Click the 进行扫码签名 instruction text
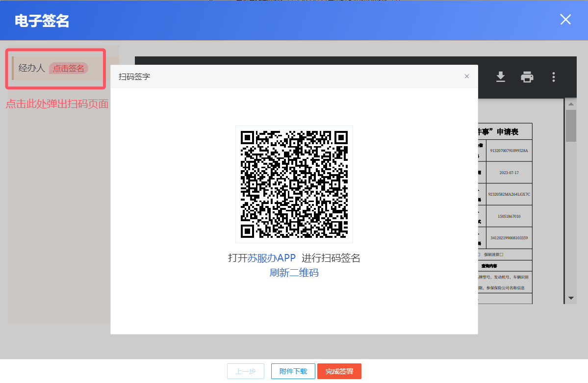Screen dimensions: 588x383 coord(331,258)
